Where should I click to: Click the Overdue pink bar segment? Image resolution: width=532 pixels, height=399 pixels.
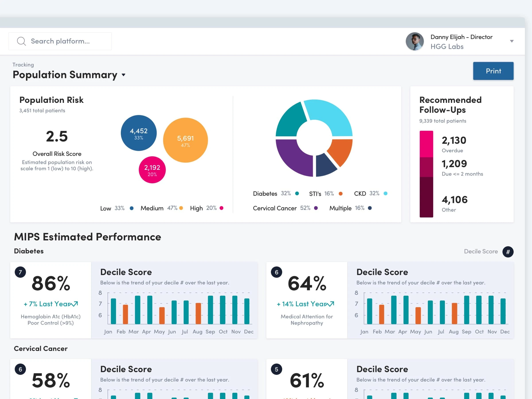tap(426, 144)
